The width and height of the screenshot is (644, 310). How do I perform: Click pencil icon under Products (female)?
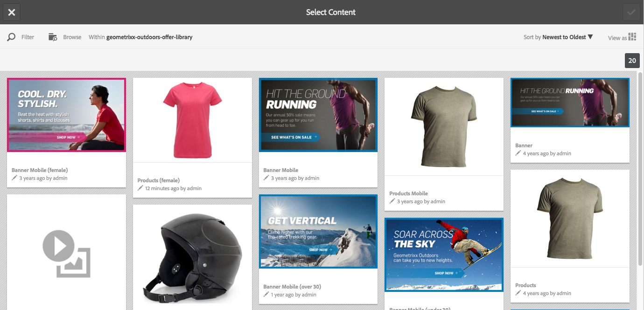140,188
